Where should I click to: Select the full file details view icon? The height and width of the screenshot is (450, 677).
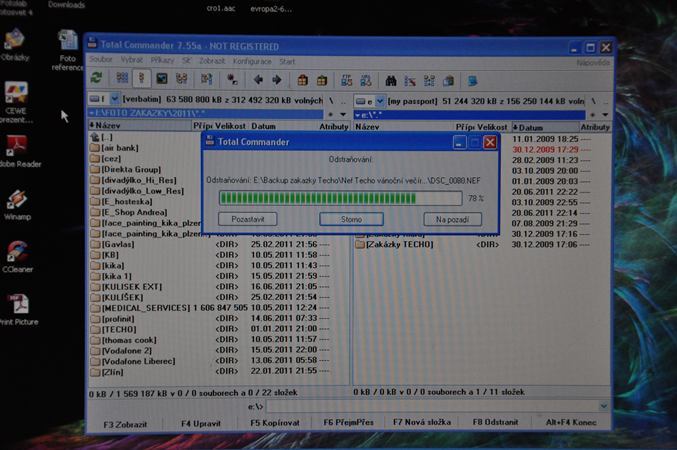click(141, 78)
